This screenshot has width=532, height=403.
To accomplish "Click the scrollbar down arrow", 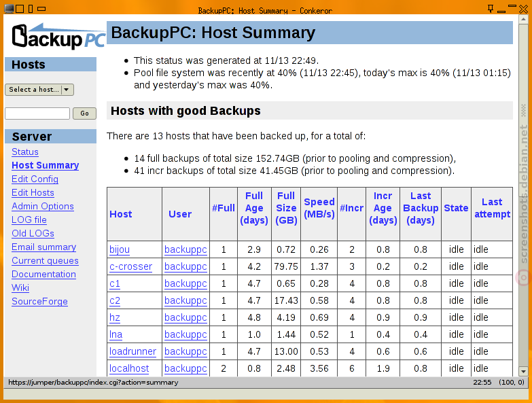I will [x=523, y=372].
